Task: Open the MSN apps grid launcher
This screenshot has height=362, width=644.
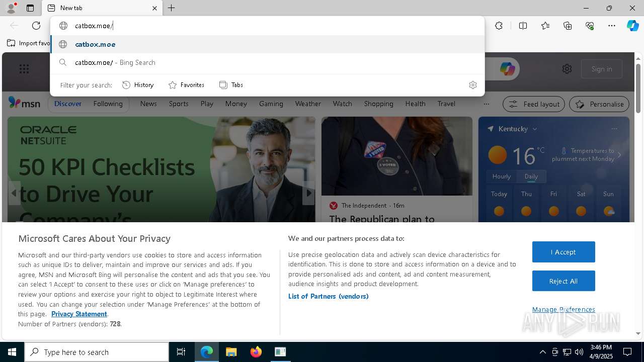Action: 24,69
